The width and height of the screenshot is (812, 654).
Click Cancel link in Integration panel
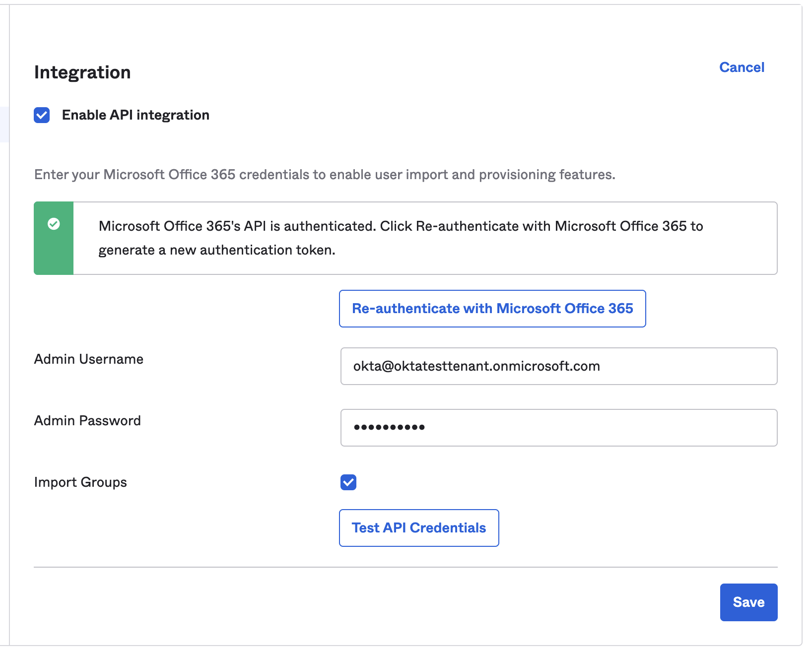tap(742, 67)
